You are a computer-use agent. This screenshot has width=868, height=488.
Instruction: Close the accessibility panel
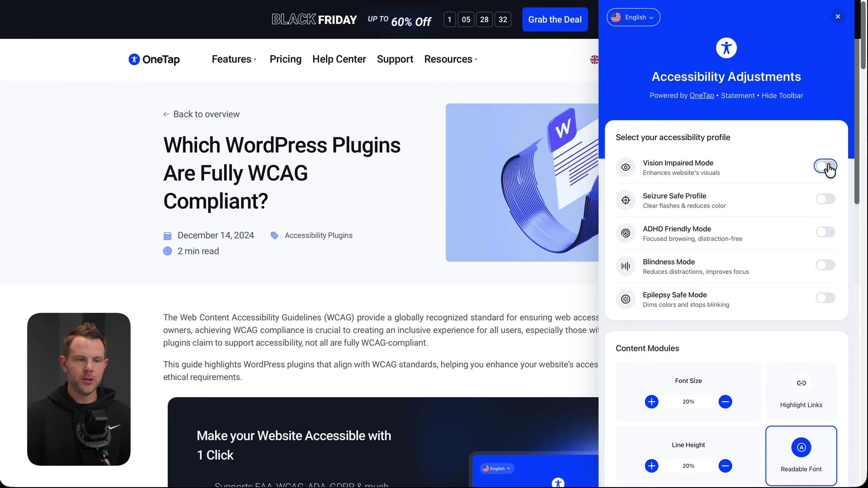(838, 17)
